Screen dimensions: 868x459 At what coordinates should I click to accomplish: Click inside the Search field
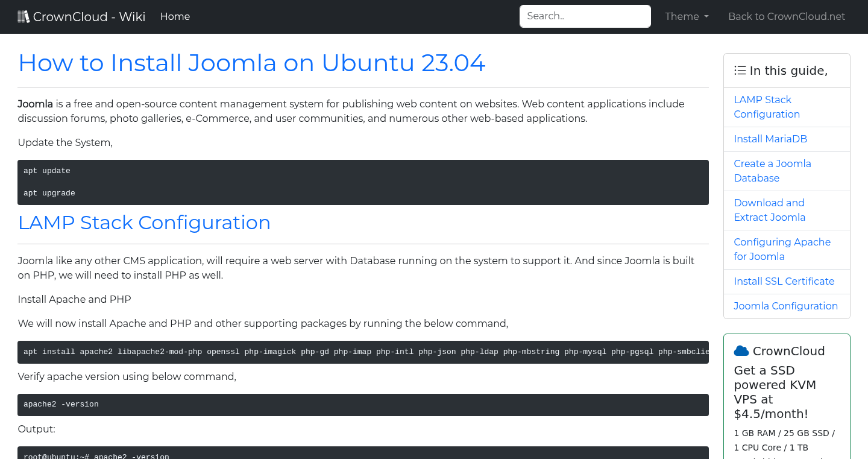585,16
